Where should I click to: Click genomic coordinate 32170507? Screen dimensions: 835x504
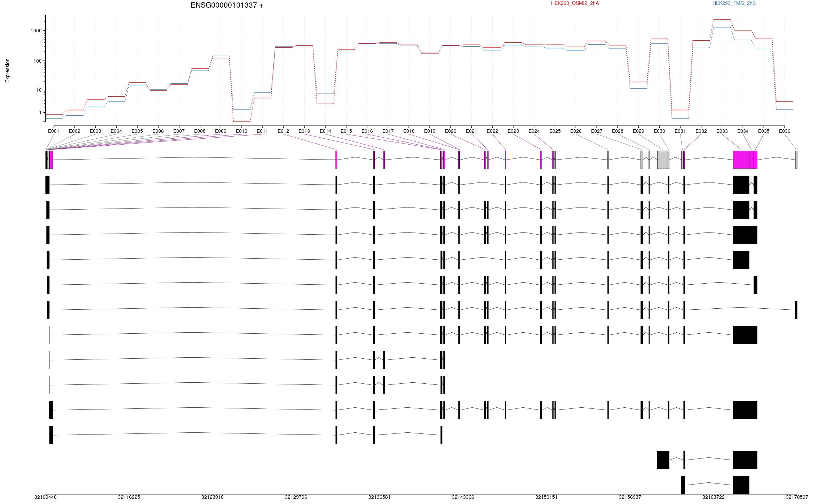[797, 497]
